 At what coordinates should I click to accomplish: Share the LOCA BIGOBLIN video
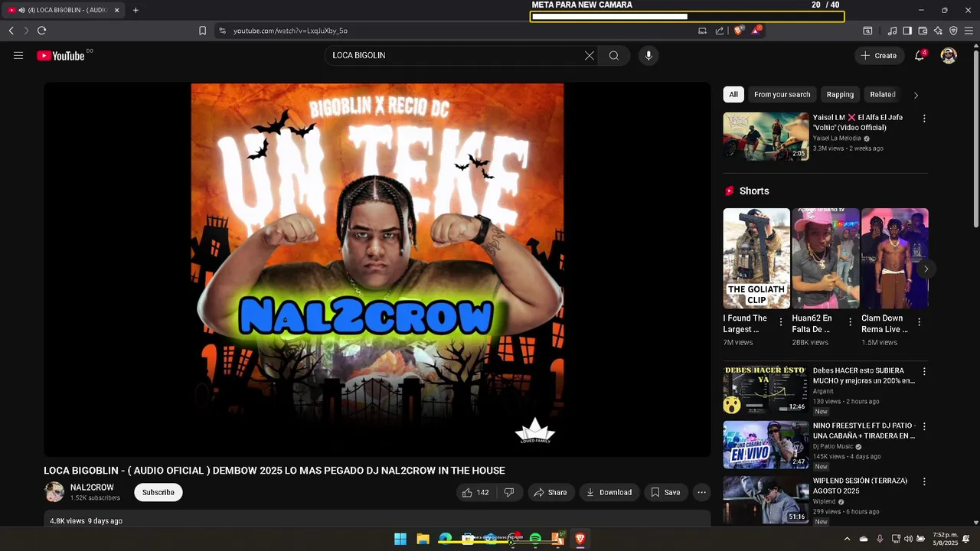click(550, 492)
